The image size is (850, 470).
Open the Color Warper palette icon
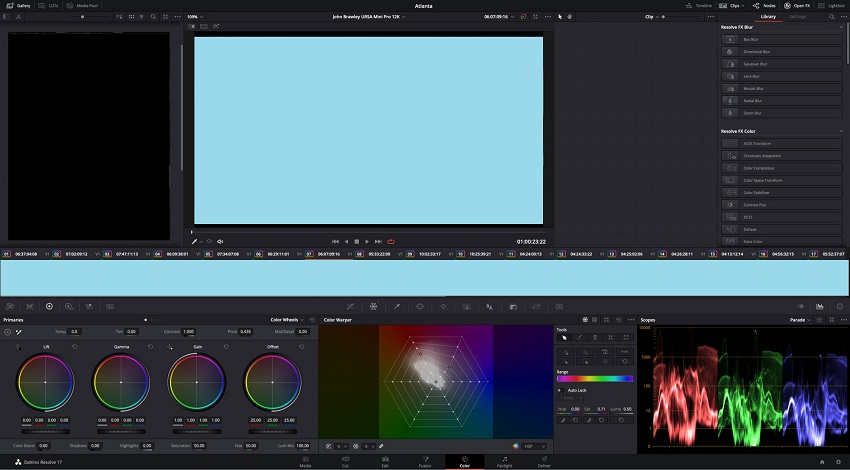click(x=374, y=306)
